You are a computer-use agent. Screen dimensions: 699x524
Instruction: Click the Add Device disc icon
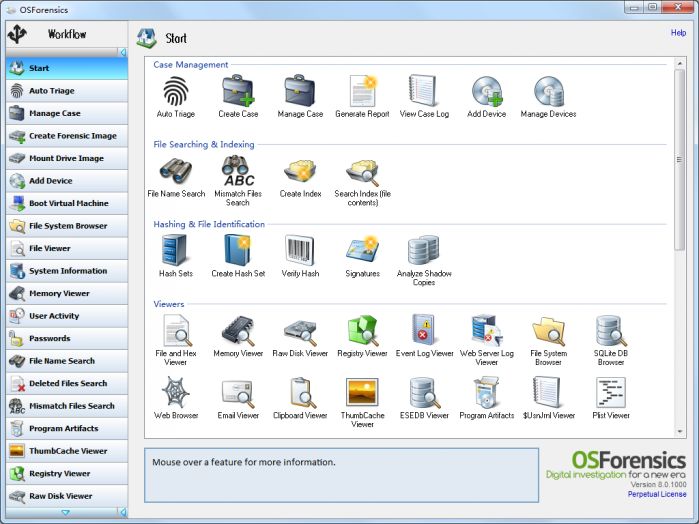click(486, 91)
